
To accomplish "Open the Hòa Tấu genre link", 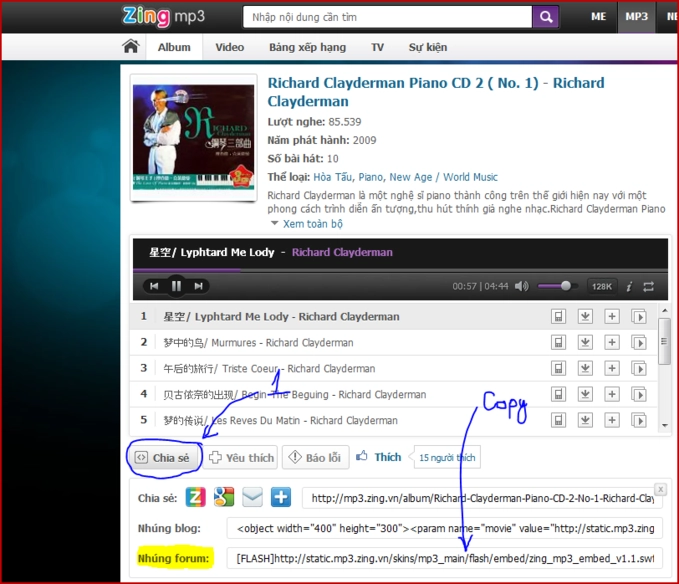I will (333, 177).
